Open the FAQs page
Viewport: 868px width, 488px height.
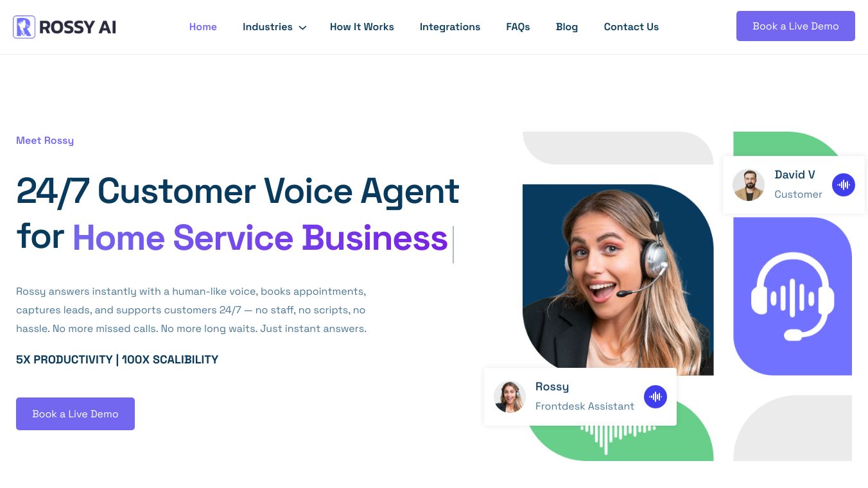coord(518,27)
